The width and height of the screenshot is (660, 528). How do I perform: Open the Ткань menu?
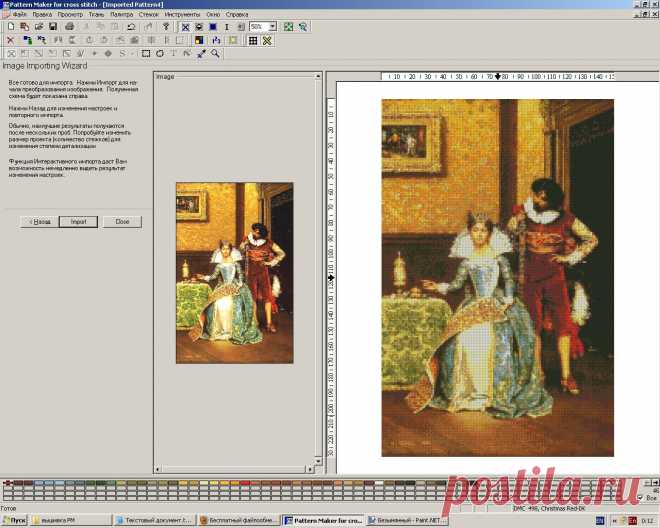(x=96, y=14)
